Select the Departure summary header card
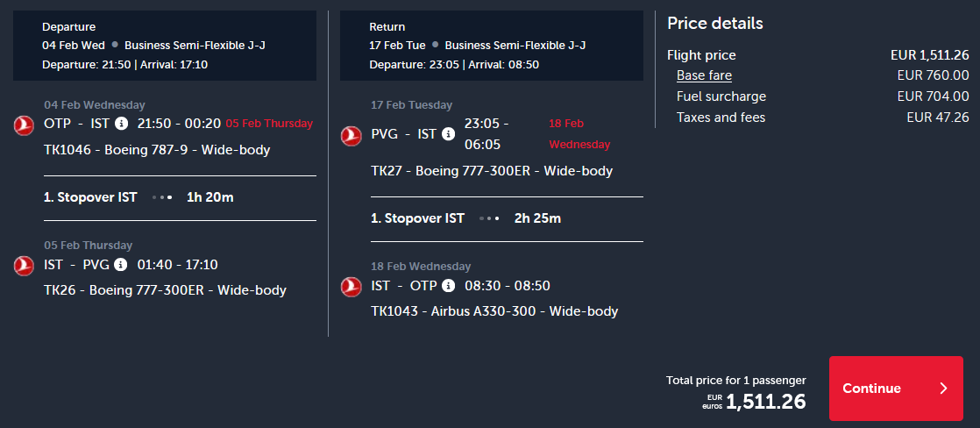 (165, 46)
